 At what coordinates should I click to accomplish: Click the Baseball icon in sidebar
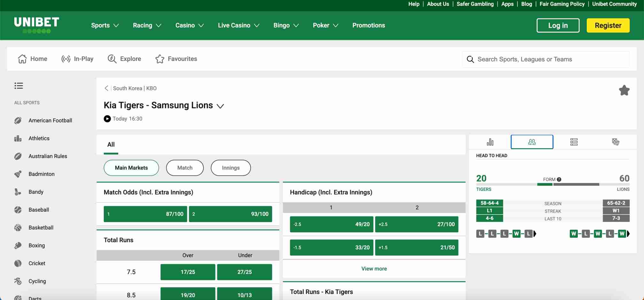pyautogui.click(x=18, y=210)
